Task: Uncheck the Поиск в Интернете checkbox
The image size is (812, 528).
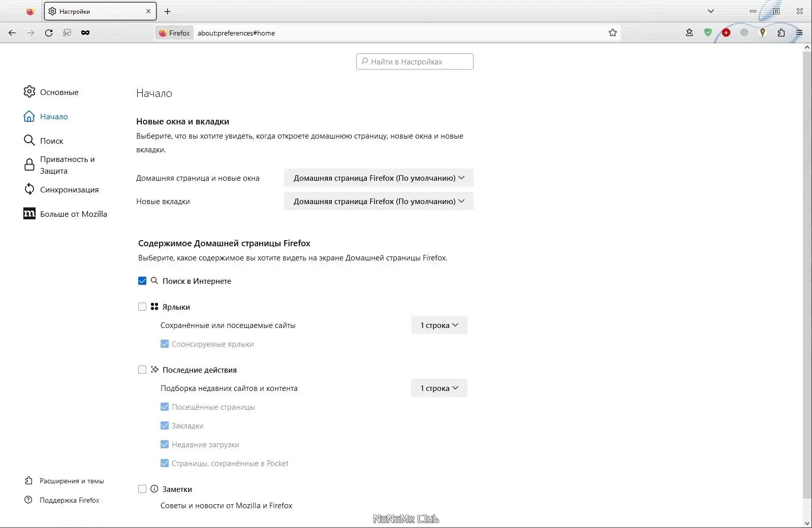Action: (x=142, y=281)
